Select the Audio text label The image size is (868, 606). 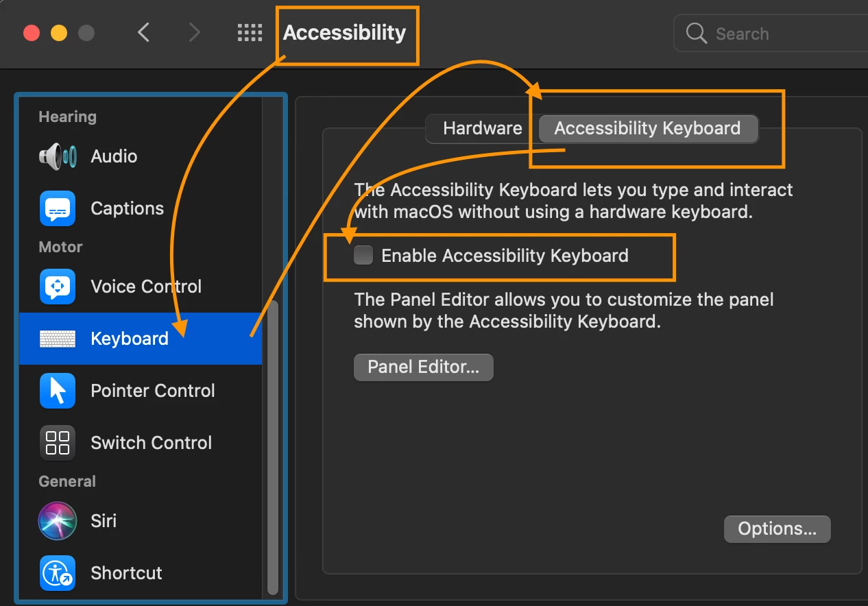114,156
